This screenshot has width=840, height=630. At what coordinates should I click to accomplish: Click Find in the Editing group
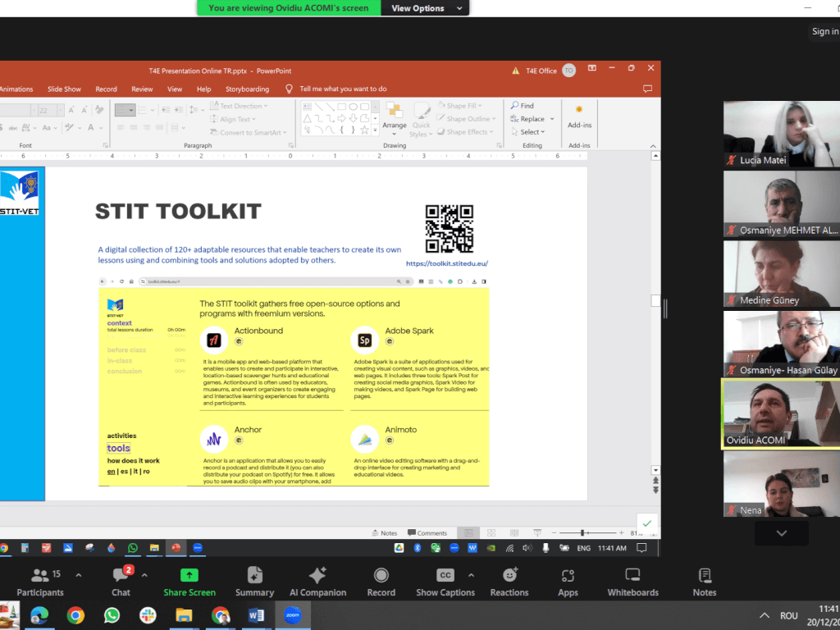(x=523, y=106)
